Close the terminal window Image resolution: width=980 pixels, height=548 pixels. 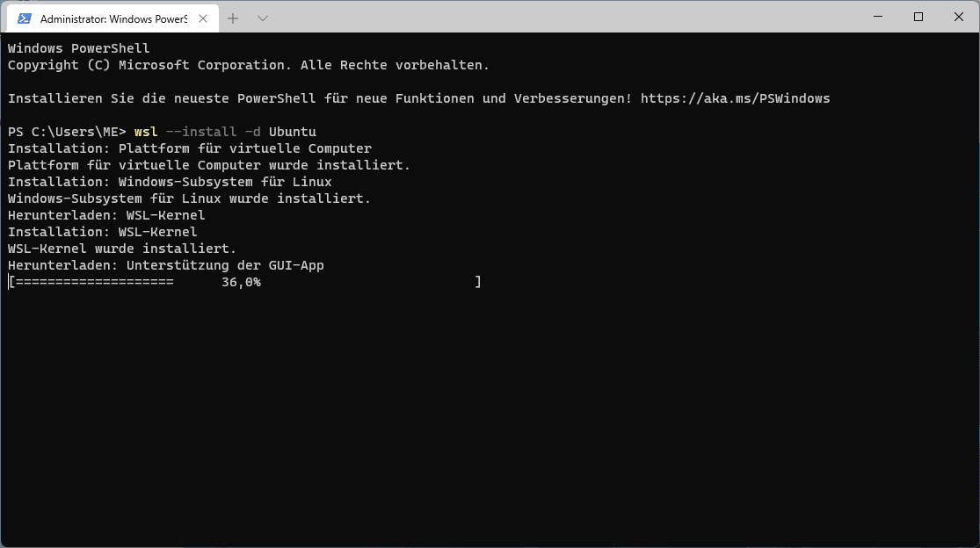tap(959, 17)
